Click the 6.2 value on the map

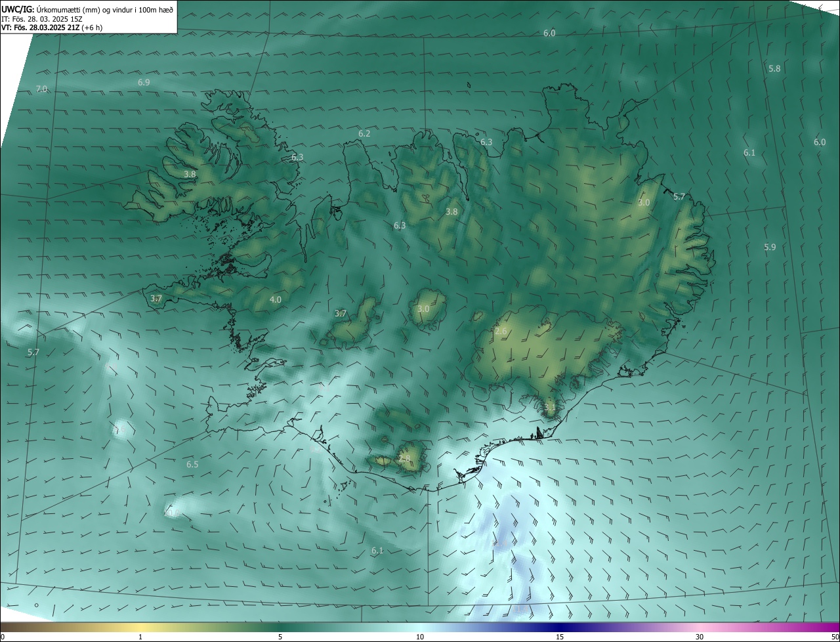[364, 133]
